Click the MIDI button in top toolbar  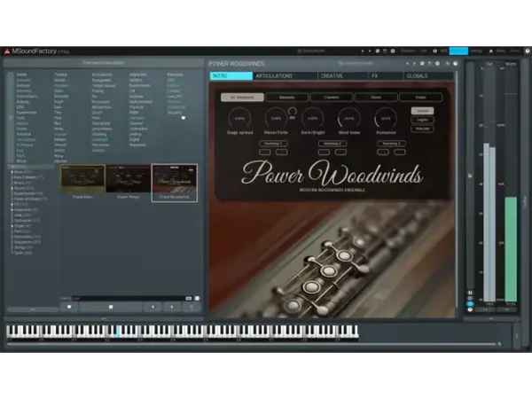(443, 51)
